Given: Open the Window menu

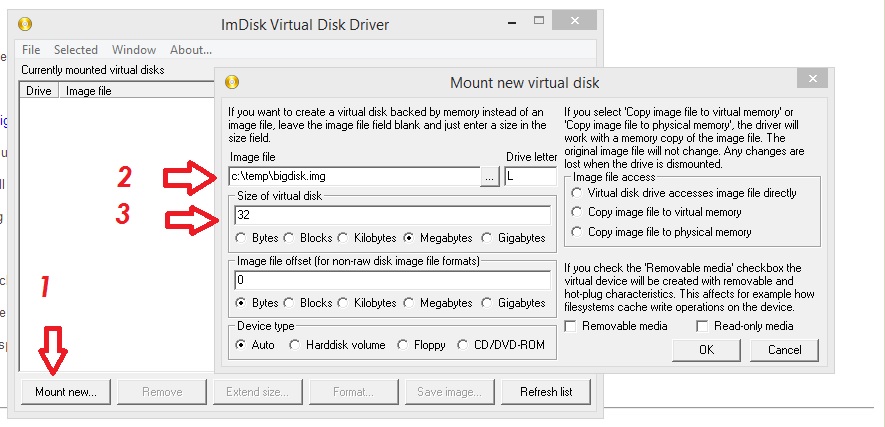Looking at the screenshot, I should coord(134,50).
